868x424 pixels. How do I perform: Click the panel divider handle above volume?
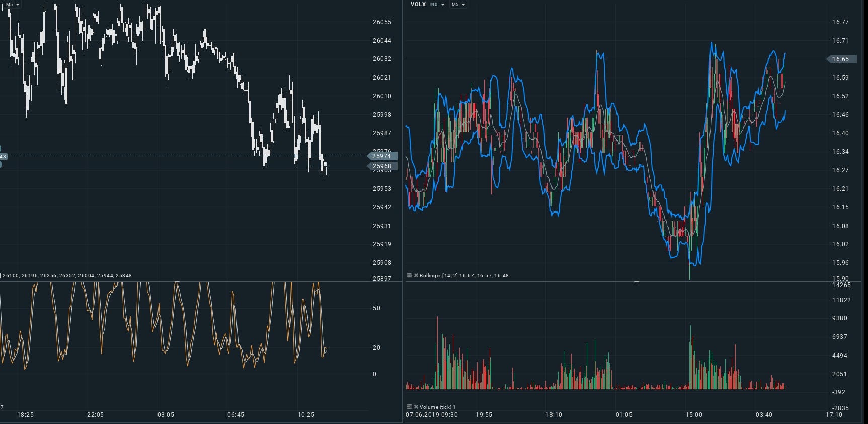637,282
